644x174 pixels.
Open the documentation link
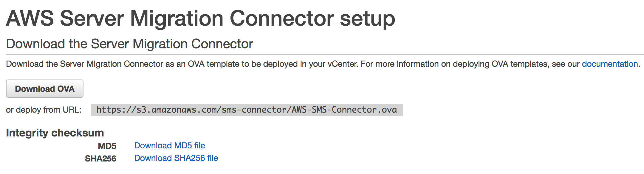pyautogui.click(x=610, y=64)
